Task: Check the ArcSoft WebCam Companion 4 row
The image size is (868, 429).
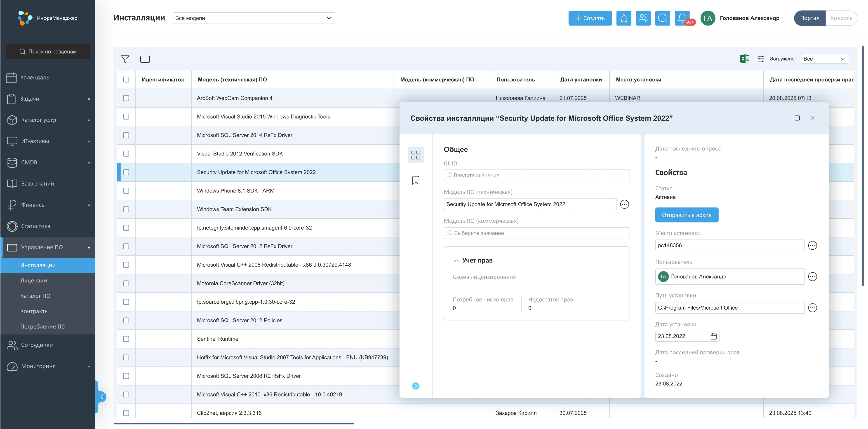Action: (x=126, y=98)
